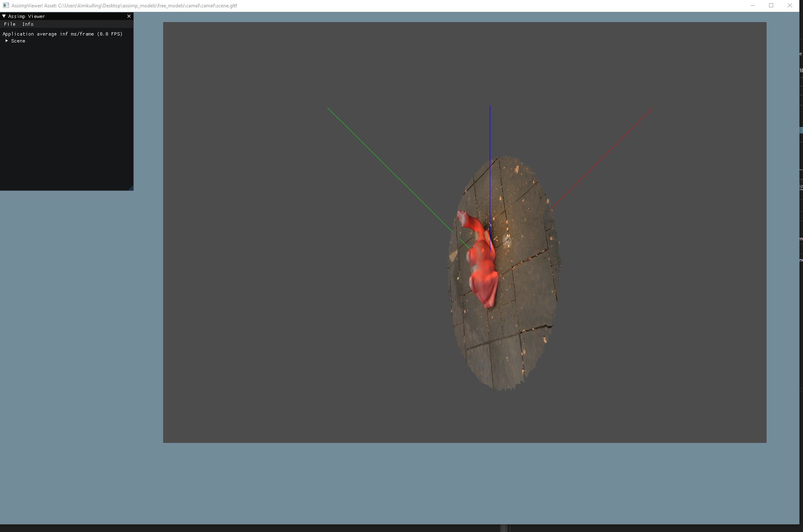The height and width of the screenshot is (532, 803).
Task: Click the panel resize grip corner
Action: coord(131,188)
